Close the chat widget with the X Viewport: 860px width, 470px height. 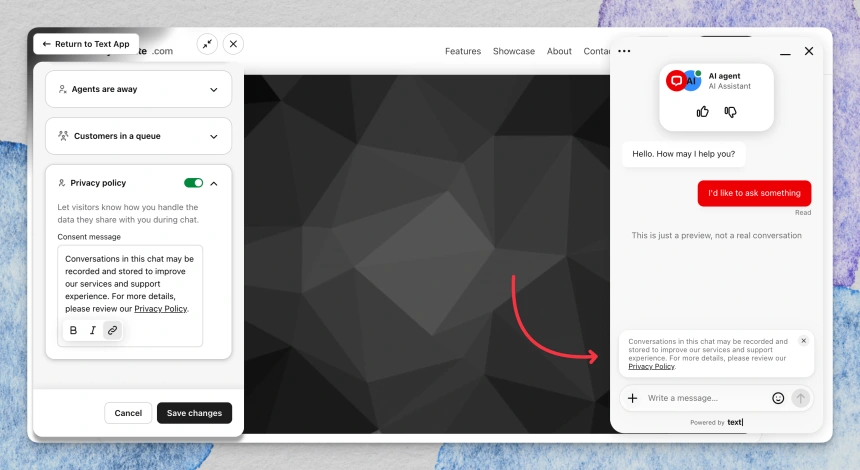click(809, 51)
